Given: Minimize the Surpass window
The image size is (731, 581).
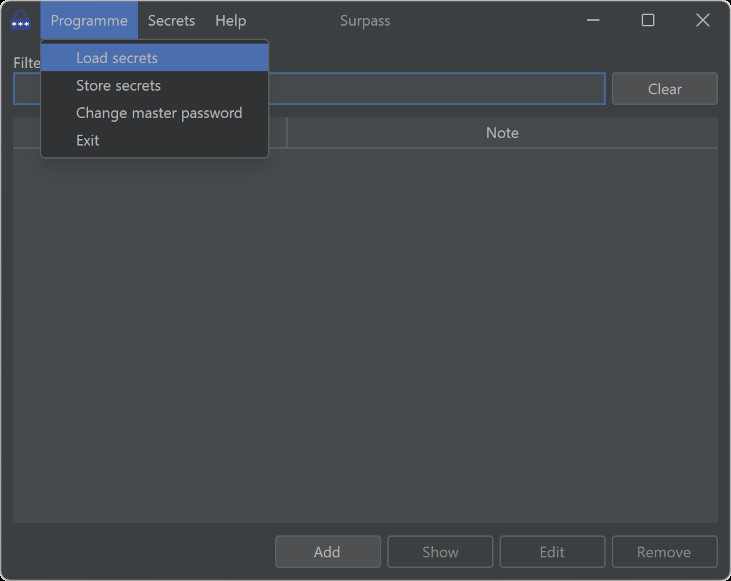Looking at the screenshot, I should [593, 20].
